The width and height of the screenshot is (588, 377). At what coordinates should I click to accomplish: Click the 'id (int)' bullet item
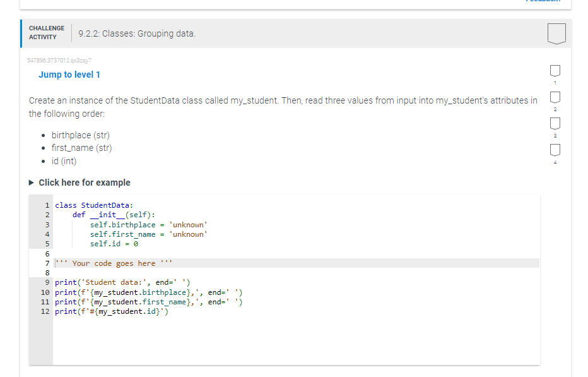64,161
